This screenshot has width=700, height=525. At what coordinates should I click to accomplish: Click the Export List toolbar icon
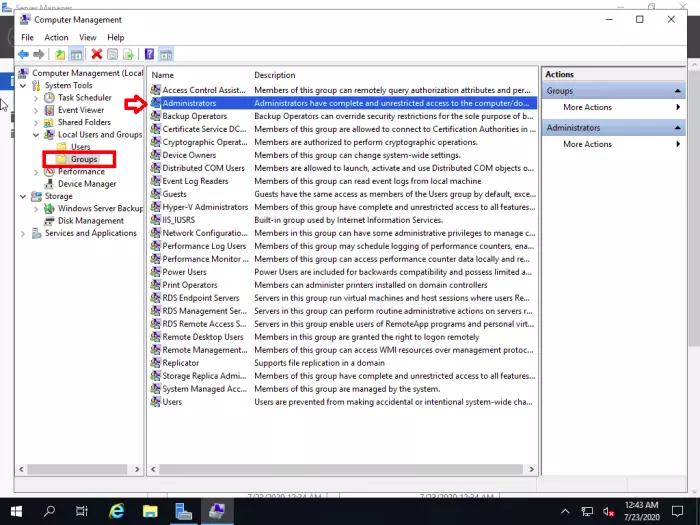[129, 54]
